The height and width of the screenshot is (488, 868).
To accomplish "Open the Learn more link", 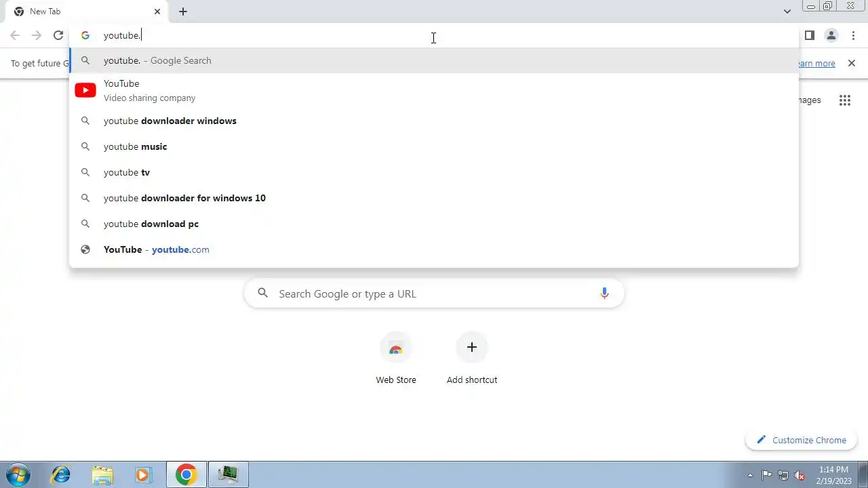I will (x=815, y=63).
